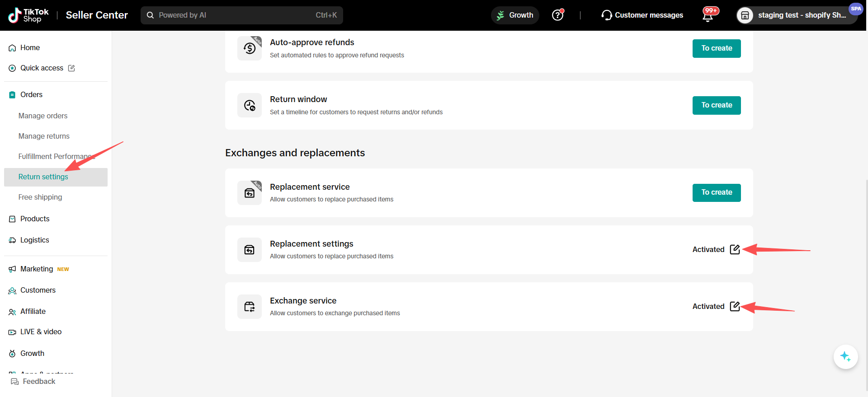Image resolution: width=868 pixels, height=397 pixels.
Task: Create Return window setting
Action: click(x=717, y=105)
